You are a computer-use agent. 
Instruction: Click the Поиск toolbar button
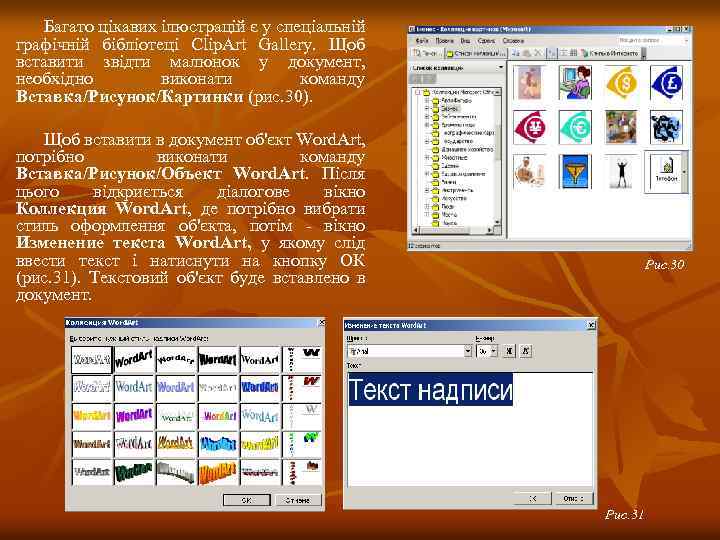[426, 53]
